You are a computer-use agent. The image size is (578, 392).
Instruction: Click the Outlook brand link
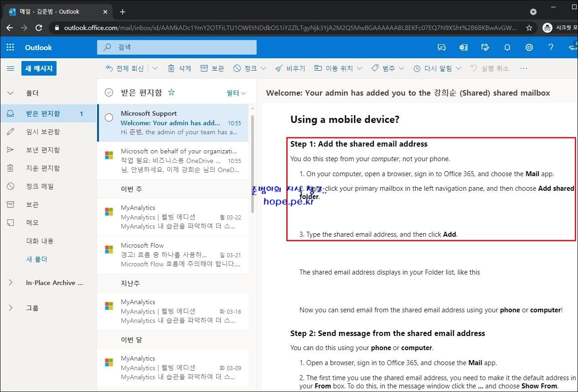(x=38, y=47)
